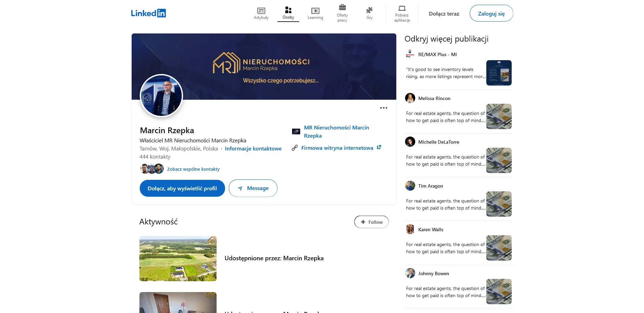Click the chain link icon
This screenshot has height=313, width=644.
click(x=295, y=148)
